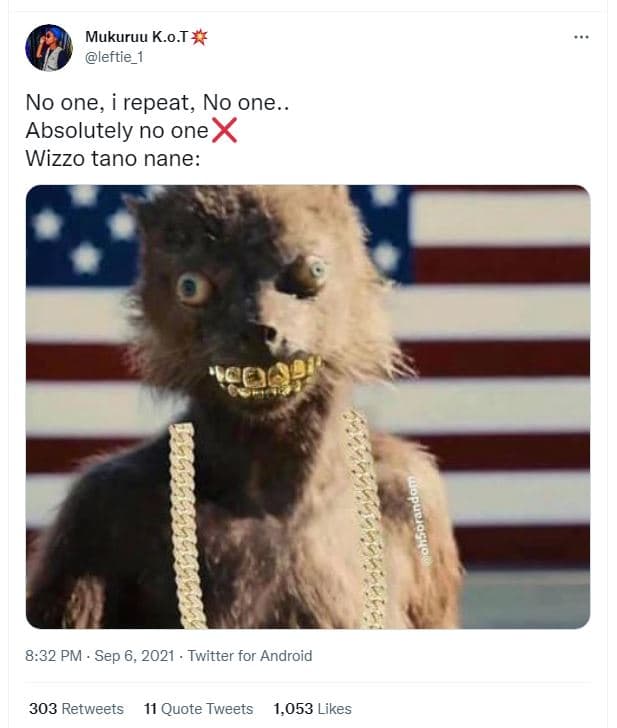The width and height of the screenshot is (617, 728).
Task: Click the @ohsorandom watermark on the image
Action: [422, 520]
